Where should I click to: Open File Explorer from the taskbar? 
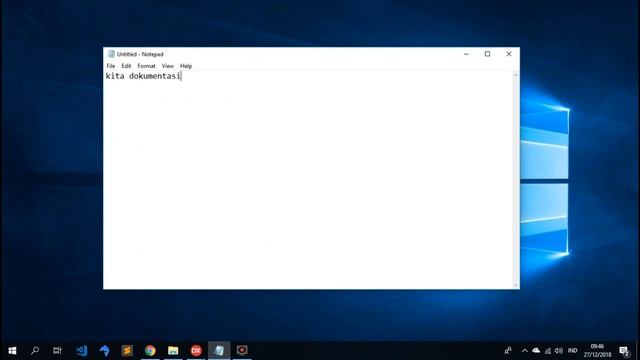[173, 351]
